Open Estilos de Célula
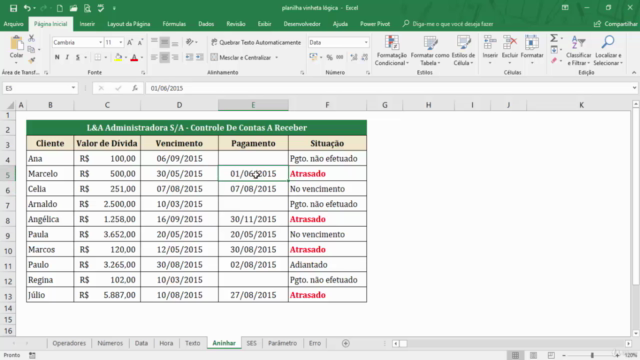This screenshot has height=360, width=640. pyautogui.click(x=463, y=50)
